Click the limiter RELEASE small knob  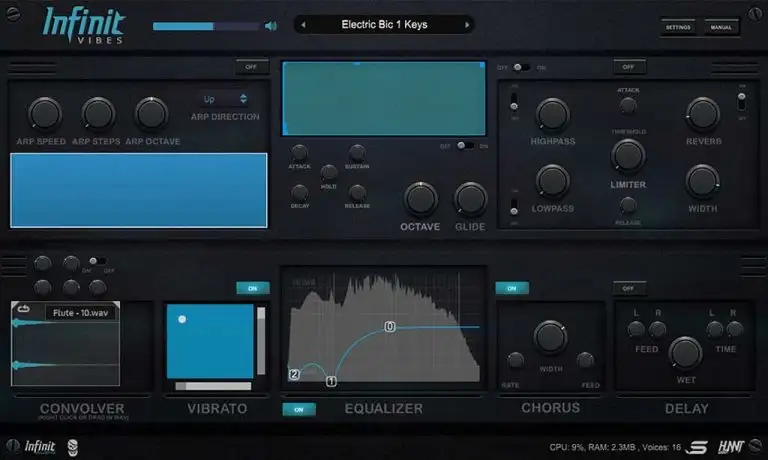(x=628, y=206)
